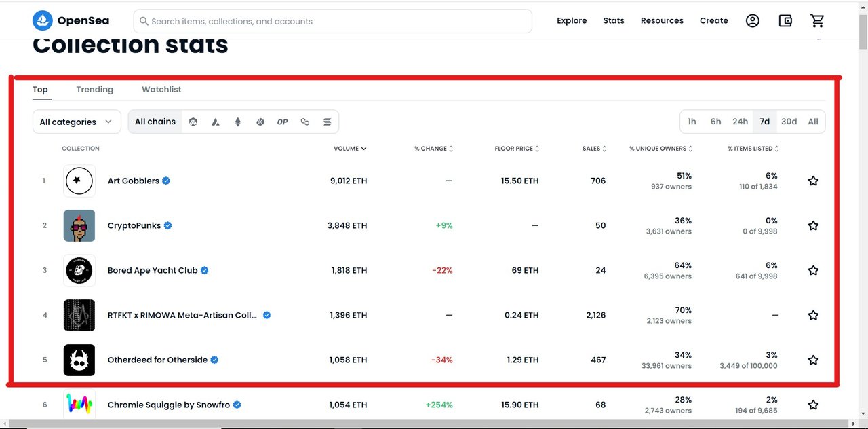Image resolution: width=868 pixels, height=429 pixels.
Task: Filter by Arbitrum chain icon
Action: pos(193,122)
